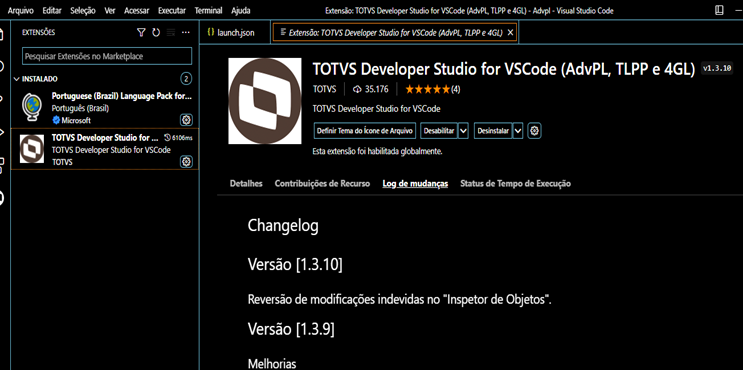This screenshot has width=743, height=370.
Task: Click the Melhorias heading
Action: pos(272,363)
